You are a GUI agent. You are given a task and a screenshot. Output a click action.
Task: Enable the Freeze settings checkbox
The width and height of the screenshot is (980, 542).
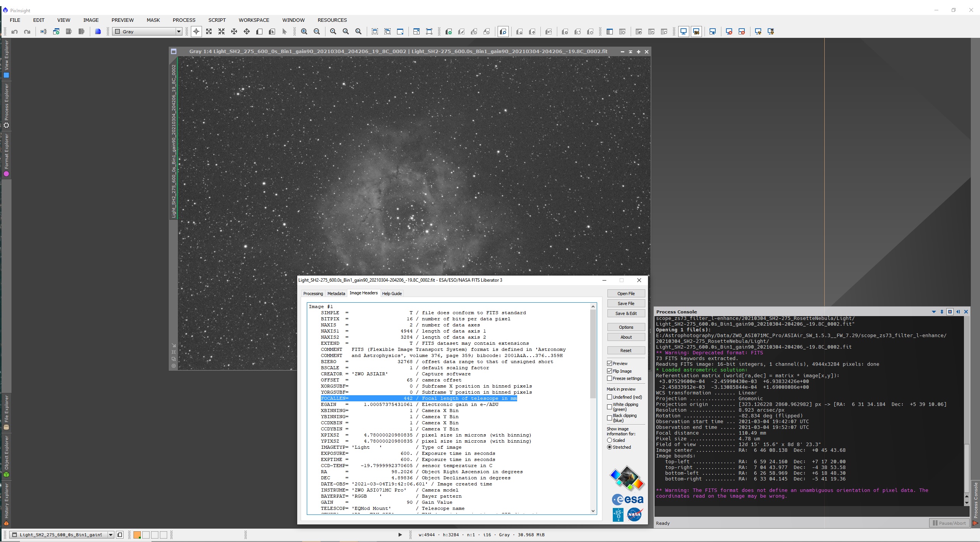pyautogui.click(x=610, y=378)
